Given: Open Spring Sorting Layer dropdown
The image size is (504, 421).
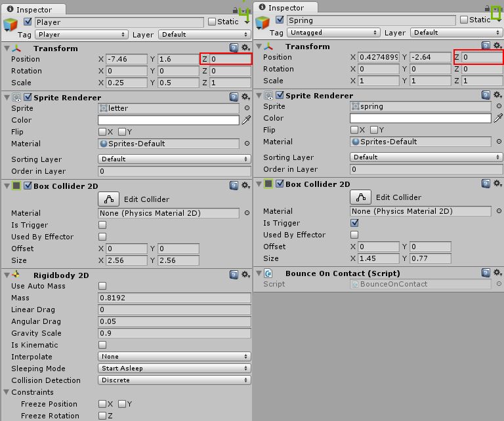Looking at the screenshot, I should (x=426, y=157).
